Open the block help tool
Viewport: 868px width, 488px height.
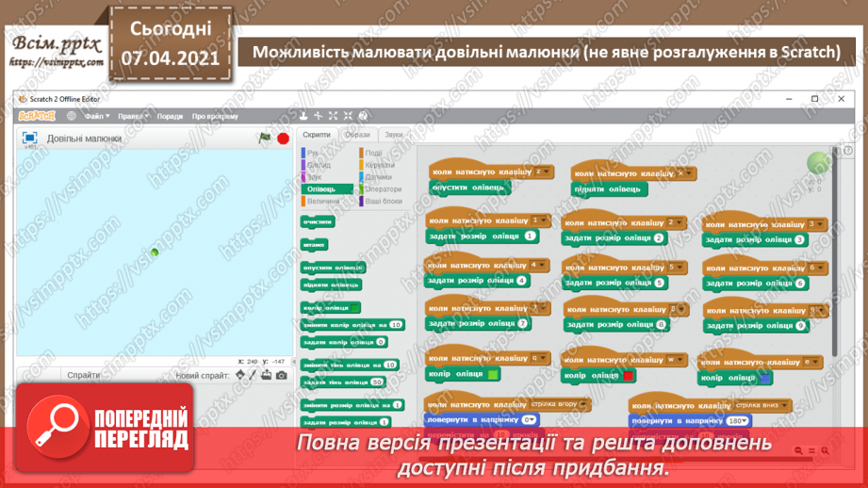tap(363, 116)
